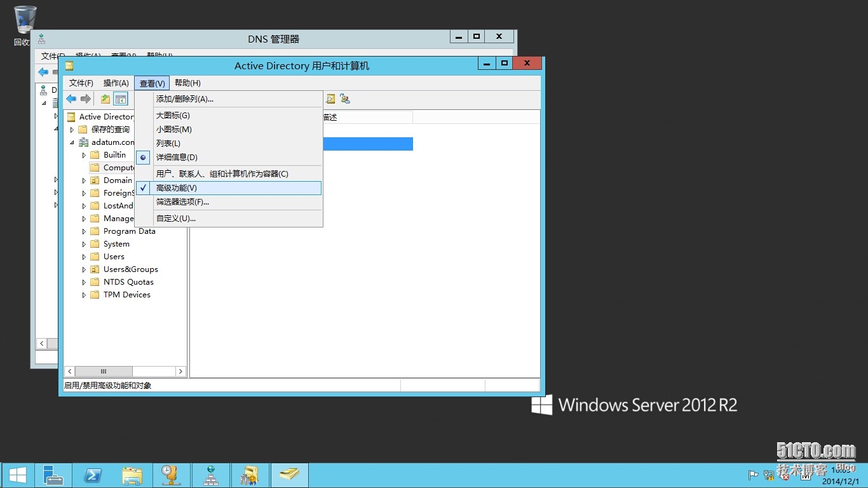This screenshot has height=488, width=868.
Task: Select the Users&Groups organizational unit
Action: (x=130, y=269)
